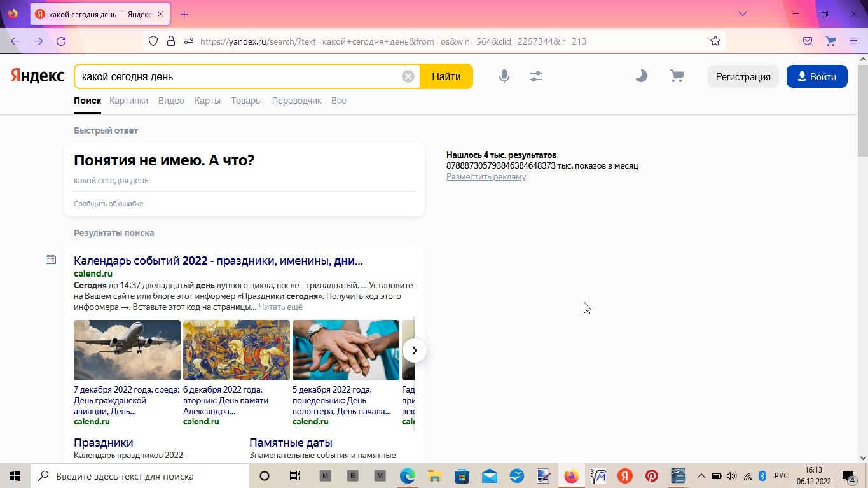Image resolution: width=868 pixels, height=488 pixels.
Task: Close the Yandex search tab
Action: [160, 14]
